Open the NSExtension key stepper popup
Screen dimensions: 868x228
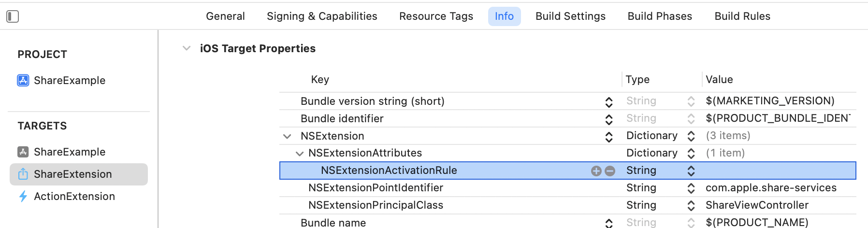coord(609,137)
